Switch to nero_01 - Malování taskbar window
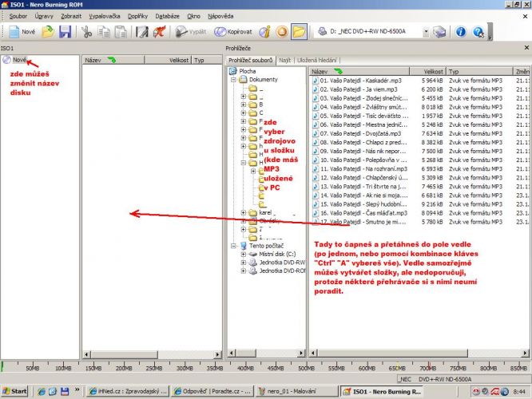Viewport: 532px width, 399px height. (x=296, y=391)
